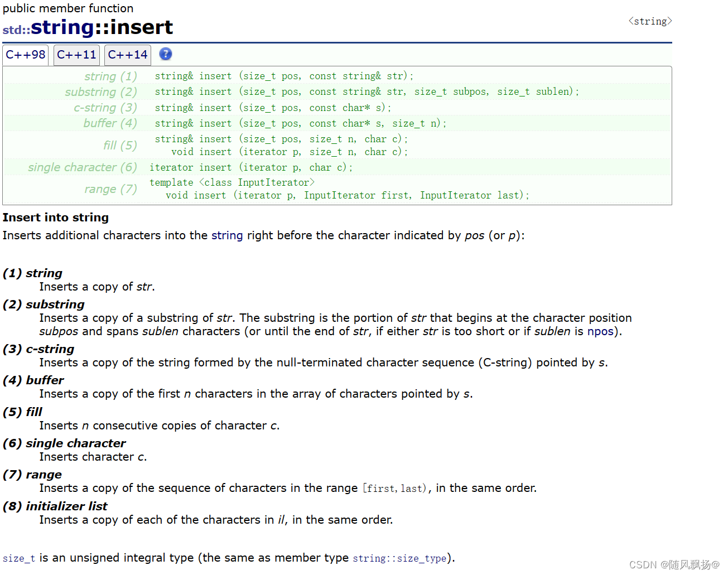Click the '(4) buffer' section heading
This screenshot has height=575, width=728.
point(33,380)
